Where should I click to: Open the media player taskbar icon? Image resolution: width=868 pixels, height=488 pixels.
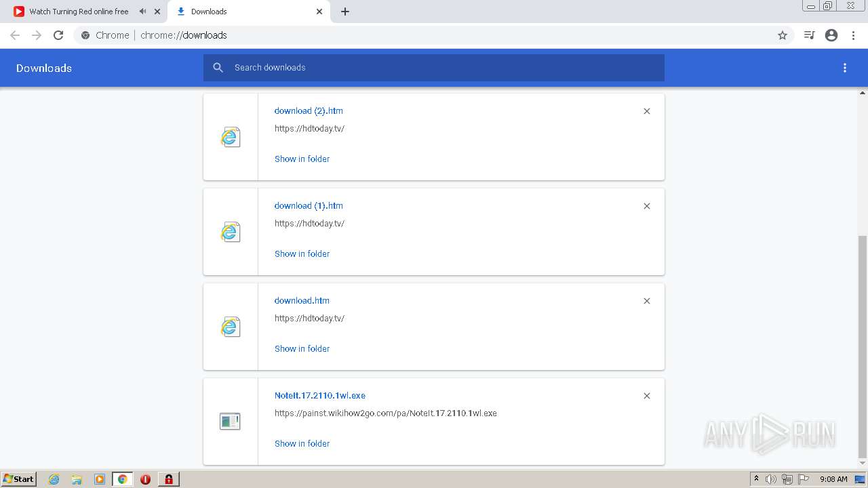[100, 479]
